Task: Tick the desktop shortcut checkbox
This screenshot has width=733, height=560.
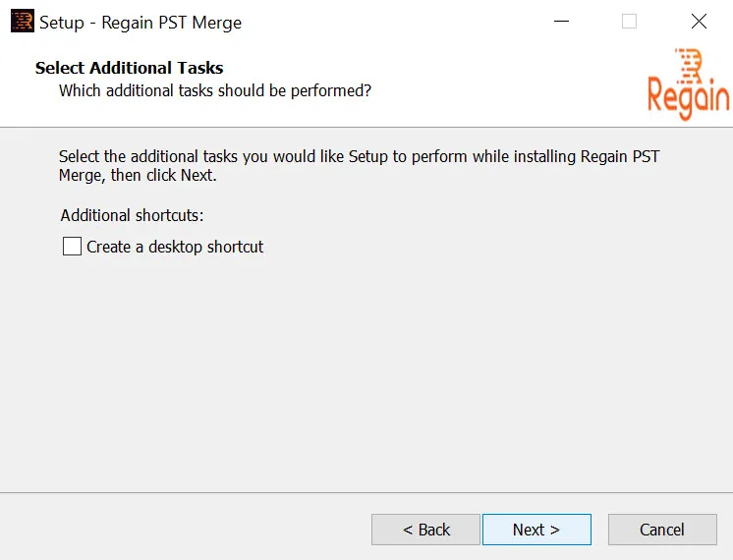Action: (x=72, y=246)
